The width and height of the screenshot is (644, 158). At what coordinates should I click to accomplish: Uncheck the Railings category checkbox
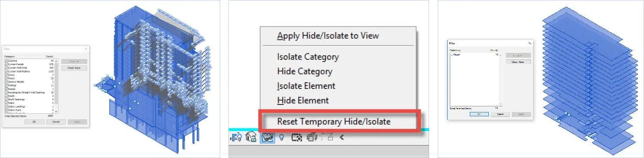point(6,86)
